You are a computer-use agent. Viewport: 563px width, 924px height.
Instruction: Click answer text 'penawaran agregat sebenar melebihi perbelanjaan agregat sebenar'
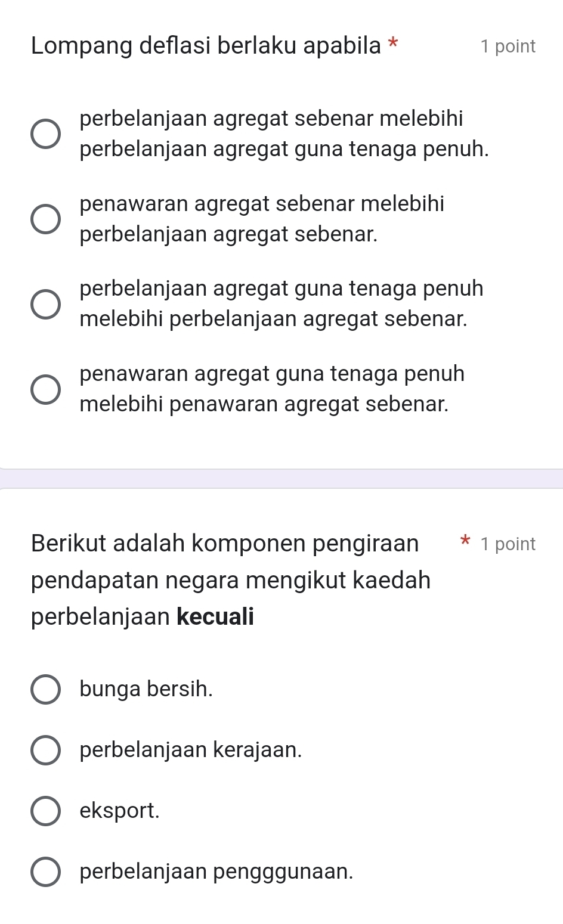click(262, 219)
